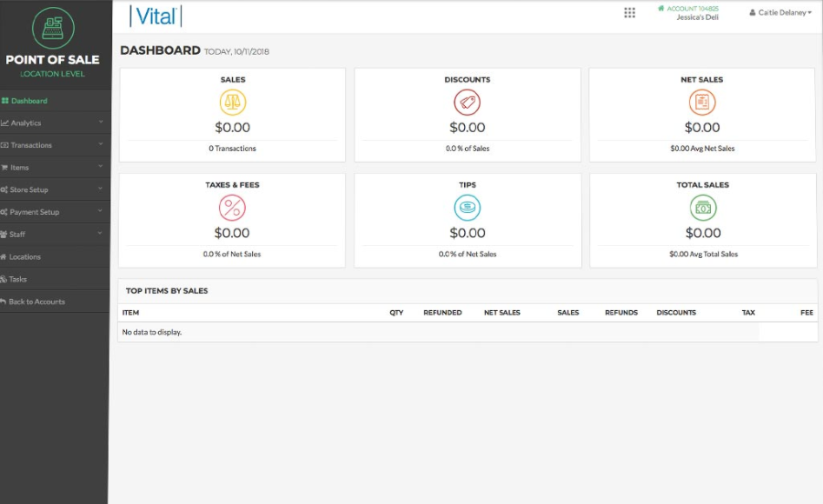This screenshot has width=823, height=504.
Task: Select Dashboard in the sidebar
Action: 29,101
